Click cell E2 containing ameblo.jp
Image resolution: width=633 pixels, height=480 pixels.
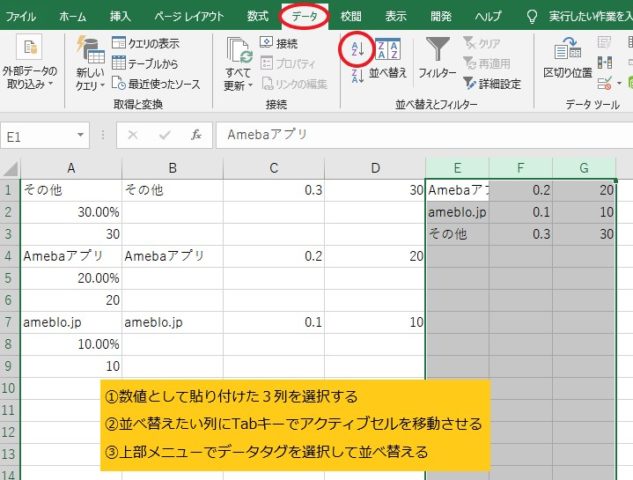[x=457, y=212]
